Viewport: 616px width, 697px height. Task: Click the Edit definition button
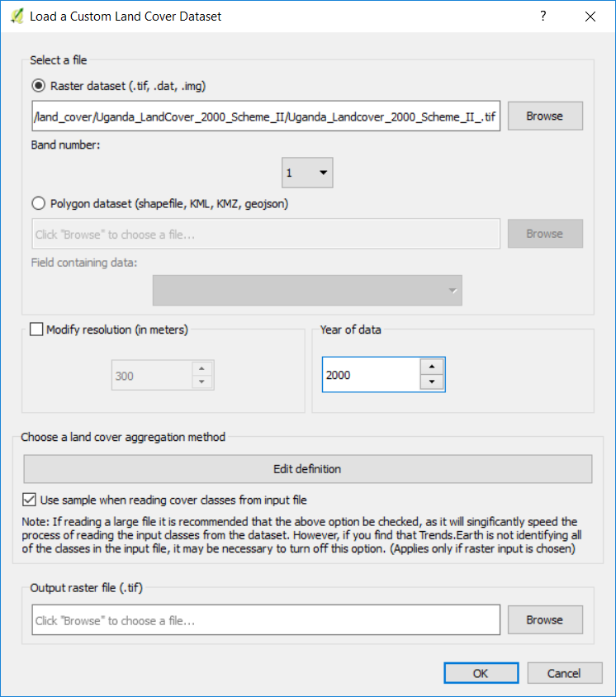307,469
